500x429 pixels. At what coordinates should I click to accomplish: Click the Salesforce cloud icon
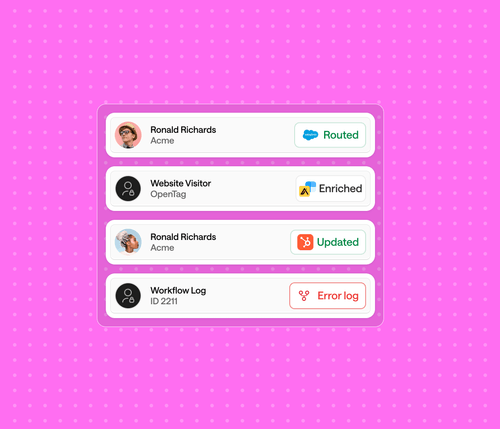coord(310,135)
